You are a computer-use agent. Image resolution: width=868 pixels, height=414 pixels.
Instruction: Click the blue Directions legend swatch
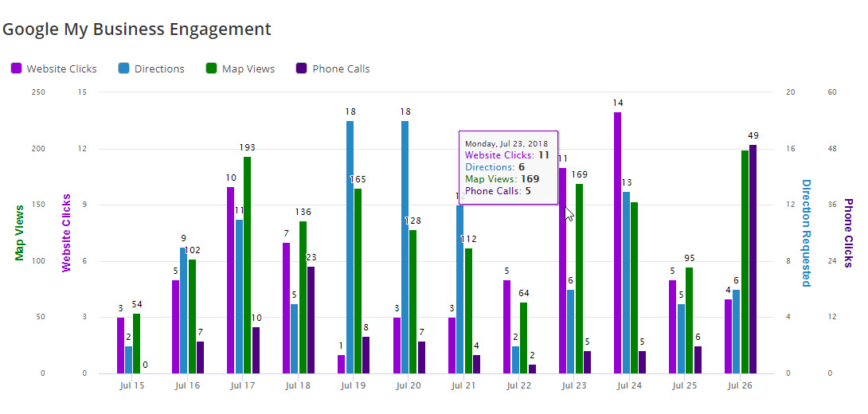pos(124,68)
